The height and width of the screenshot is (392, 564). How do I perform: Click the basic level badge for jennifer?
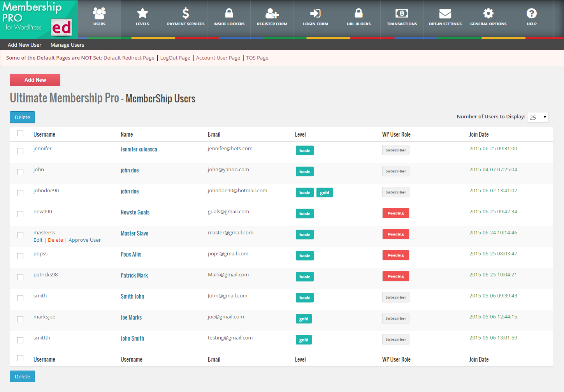coord(305,151)
